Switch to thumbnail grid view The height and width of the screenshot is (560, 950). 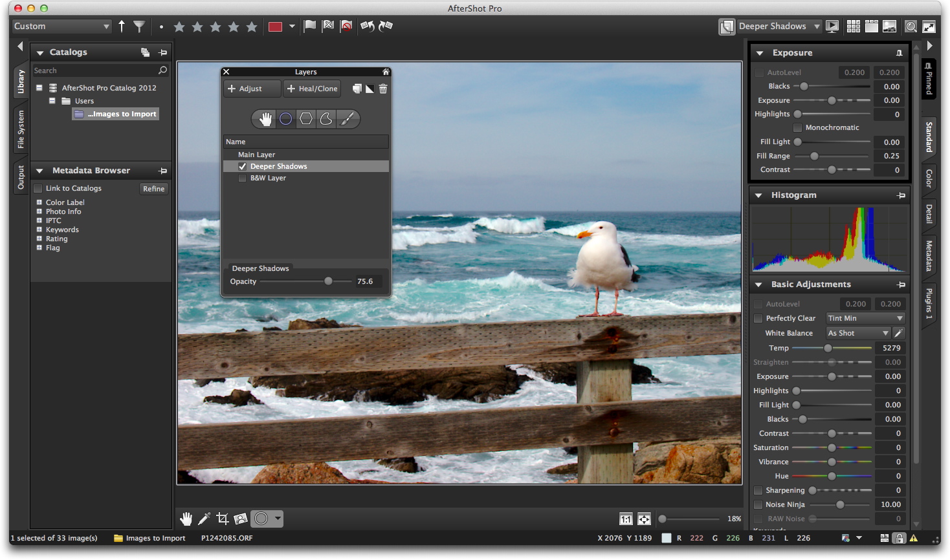[854, 27]
